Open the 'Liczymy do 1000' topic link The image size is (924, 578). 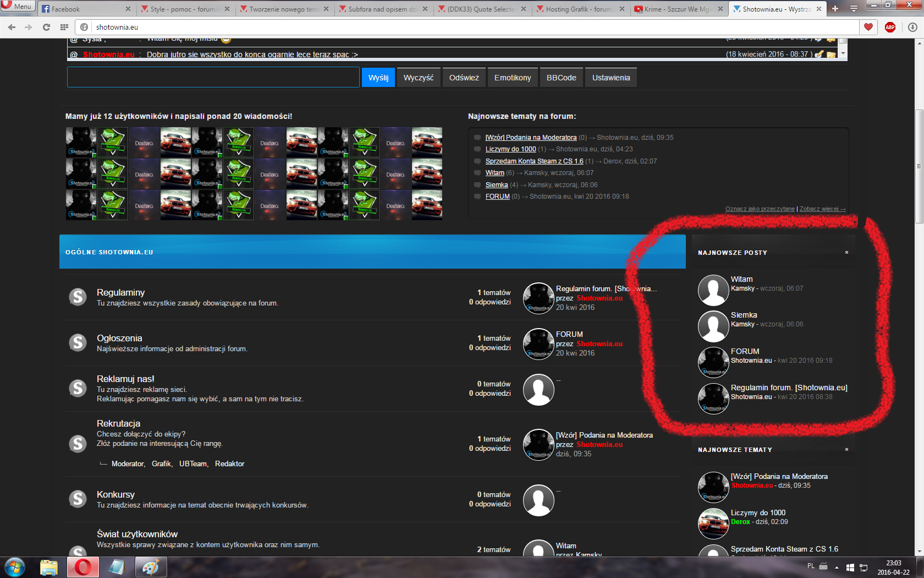[x=510, y=149]
